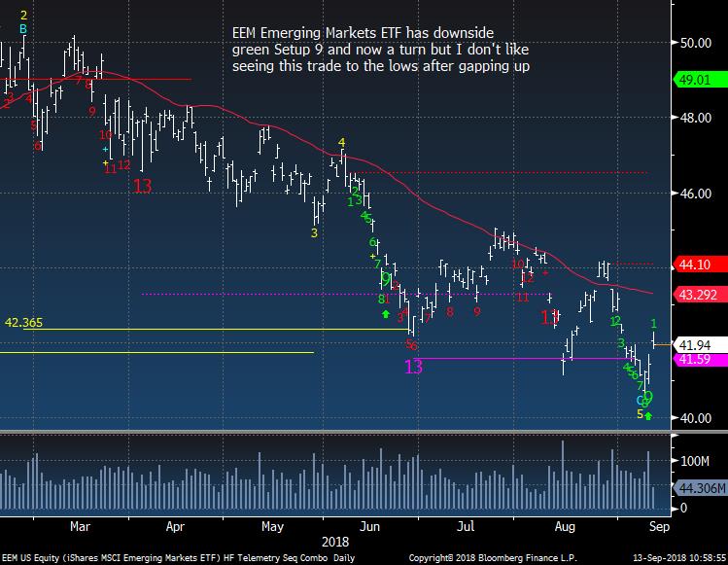
Task: Click the red 43.292 moving average value tag
Action: [x=701, y=295]
